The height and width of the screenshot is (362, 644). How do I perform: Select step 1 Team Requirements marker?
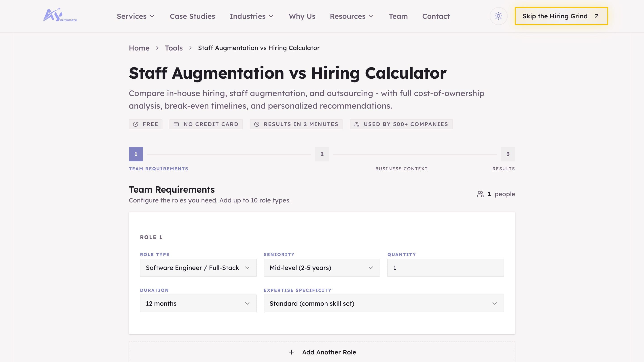click(x=136, y=154)
